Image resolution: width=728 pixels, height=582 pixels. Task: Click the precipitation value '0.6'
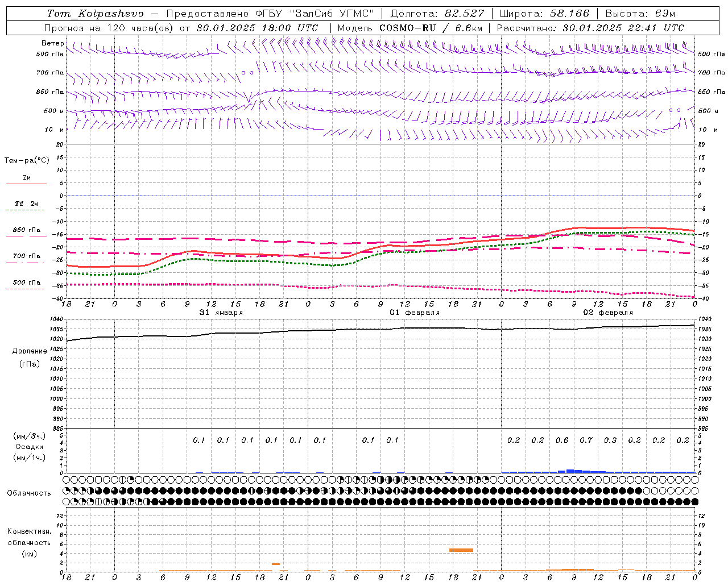click(562, 440)
